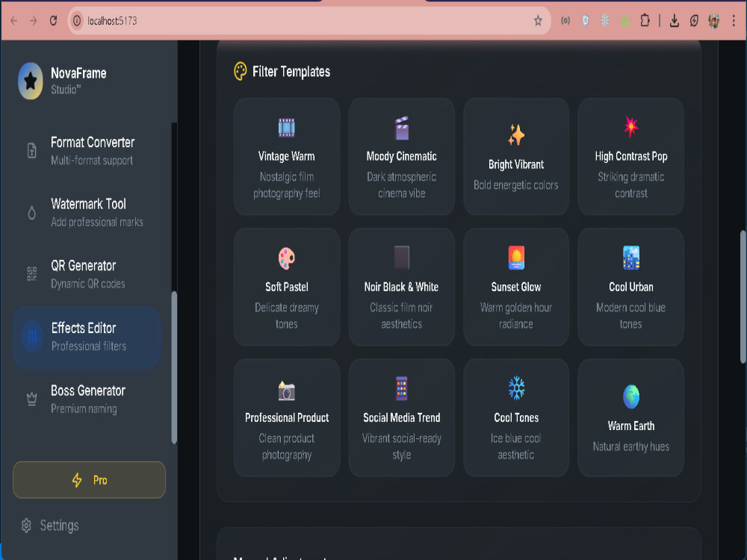747x560 pixels.
Task: Click the QR Generator code icon
Action: (x=32, y=274)
